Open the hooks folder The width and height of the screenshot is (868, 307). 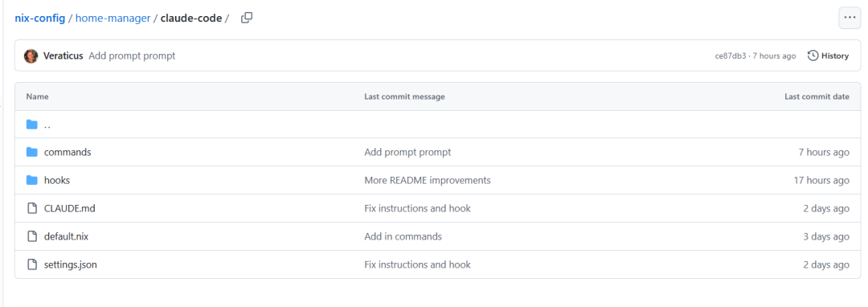[x=57, y=180]
